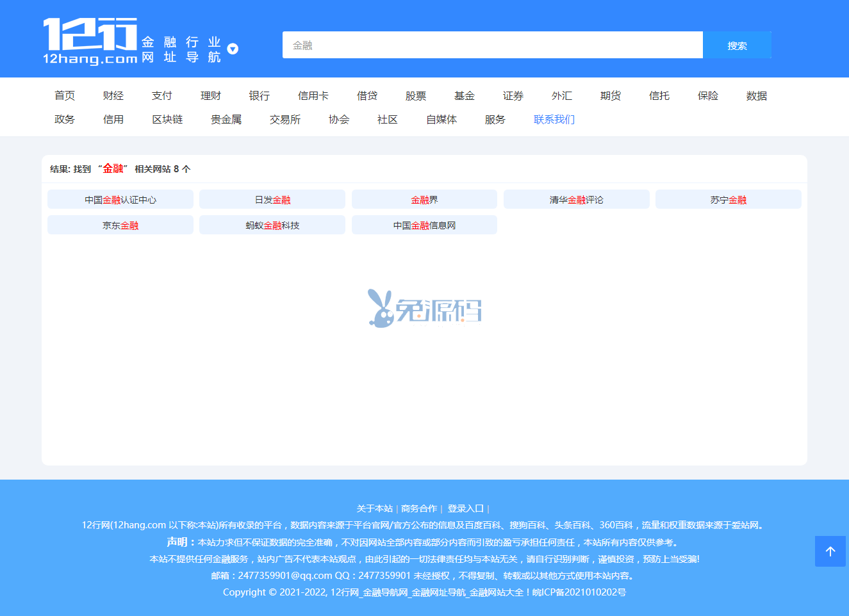Select the 服务 category
Image resolution: width=849 pixels, height=616 pixels.
(x=495, y=119)
